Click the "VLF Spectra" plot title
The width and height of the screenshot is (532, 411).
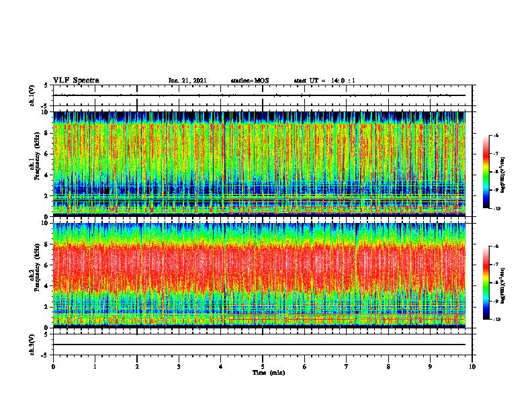point(76,81)
